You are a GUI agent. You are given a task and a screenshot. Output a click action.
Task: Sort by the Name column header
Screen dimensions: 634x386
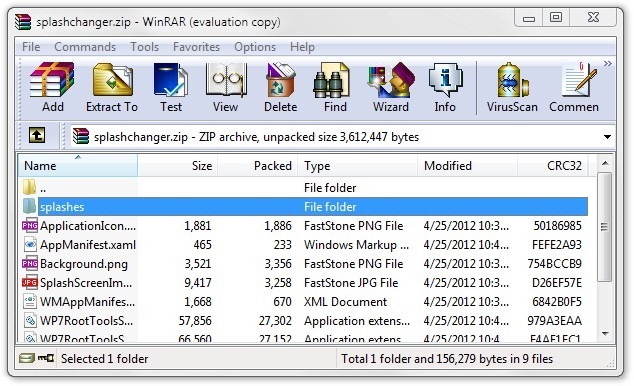(78, 165)
